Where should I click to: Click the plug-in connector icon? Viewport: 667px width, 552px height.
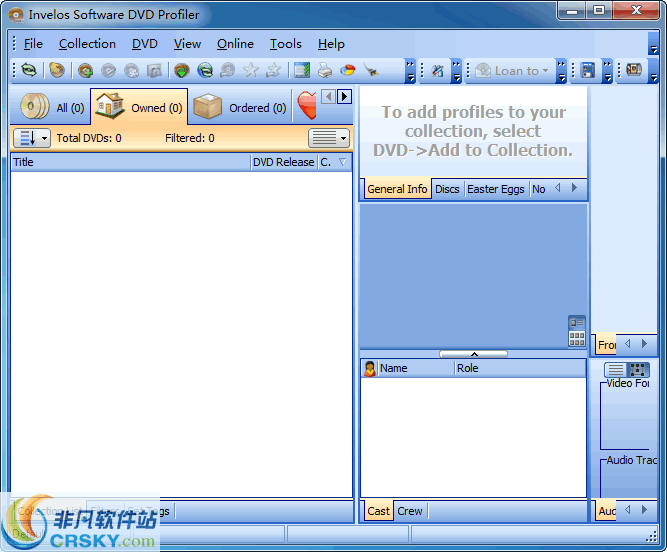371,70
